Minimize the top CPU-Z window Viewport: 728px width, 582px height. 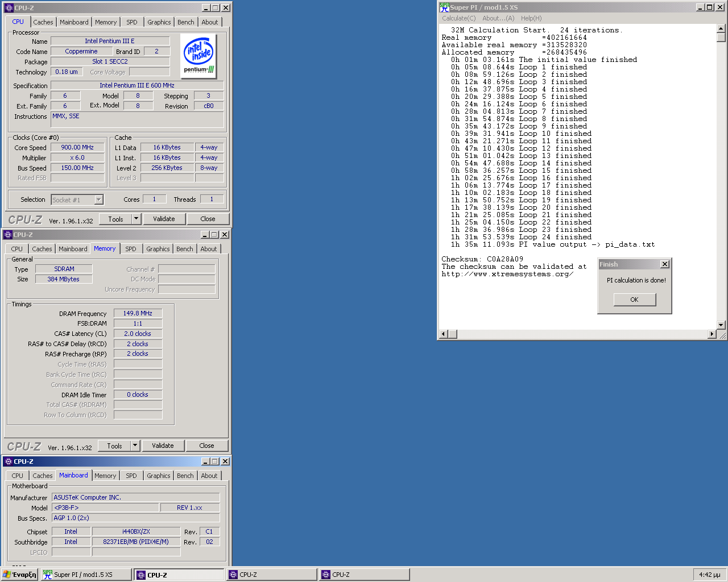[206, 8]
